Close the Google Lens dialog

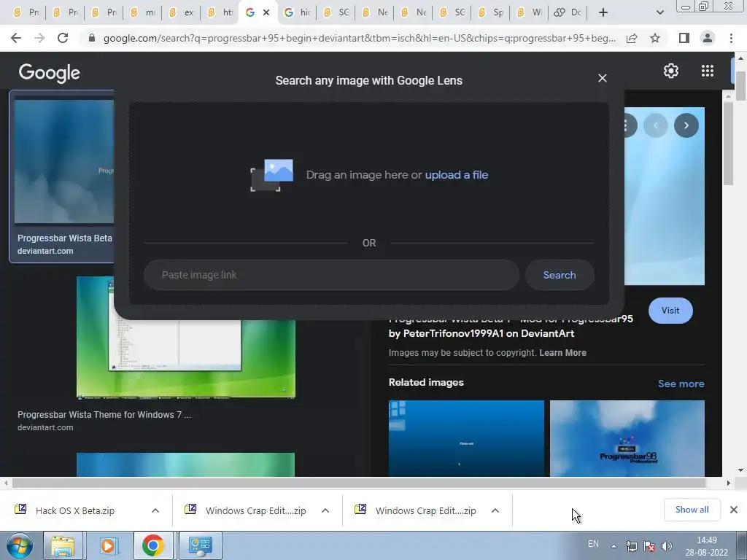[x=602, y=78]
